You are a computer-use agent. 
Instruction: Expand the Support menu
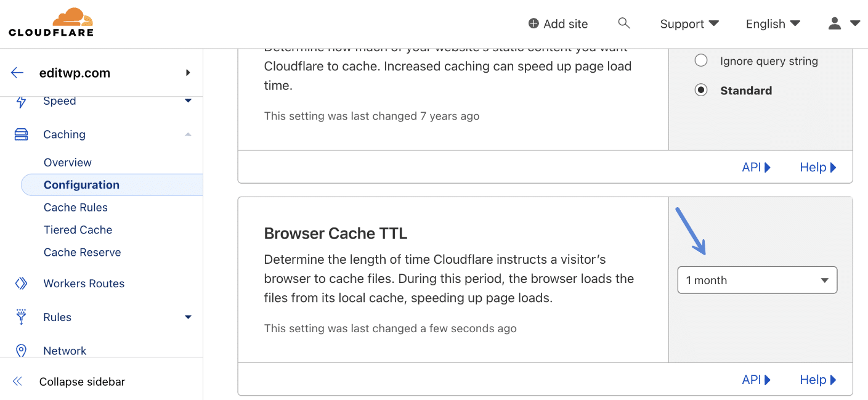pos(689,24)
